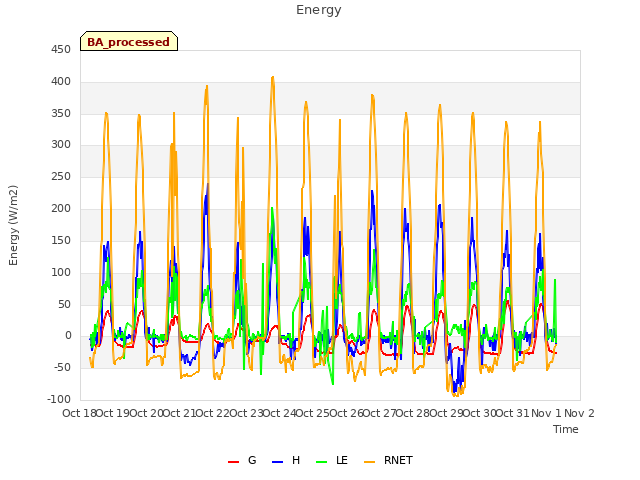Click the Nov 2 x-axis date label

(x=579, y=413)
